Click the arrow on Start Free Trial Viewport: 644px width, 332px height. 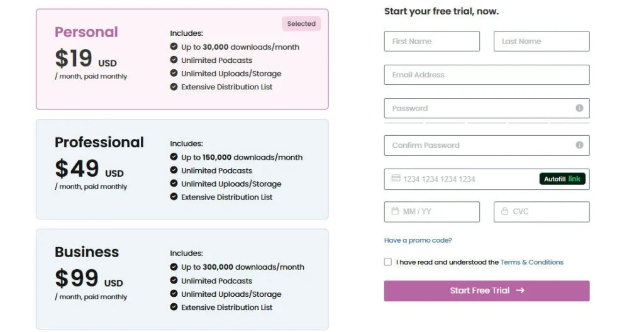520,290
